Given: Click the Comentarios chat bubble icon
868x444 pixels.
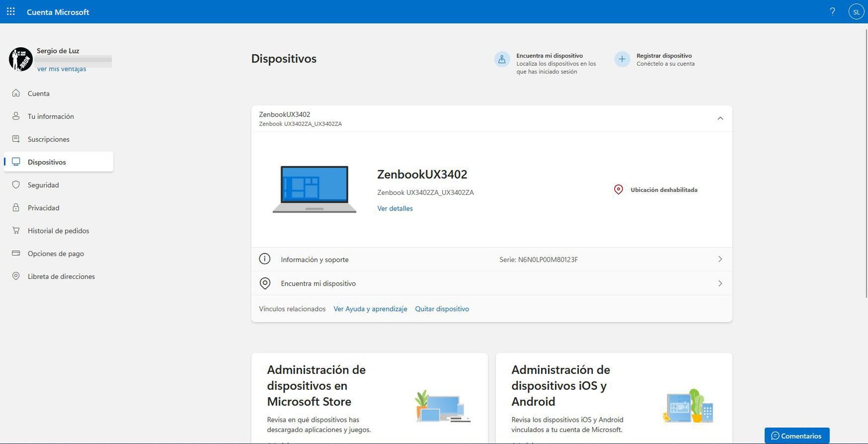Looking at the screenshot, I should click(775, 436).
